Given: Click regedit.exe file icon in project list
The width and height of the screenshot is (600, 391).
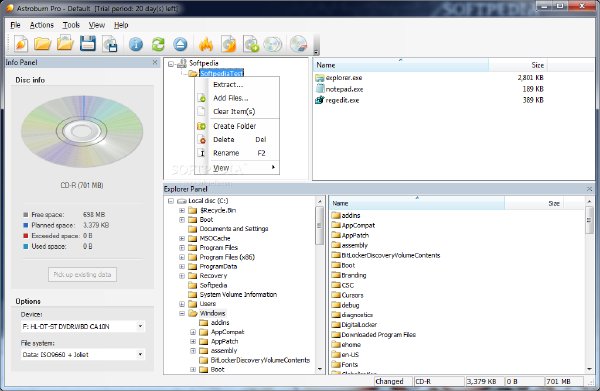Looking at the screenshot, I should pyautogui.click(x=320, y=100).
